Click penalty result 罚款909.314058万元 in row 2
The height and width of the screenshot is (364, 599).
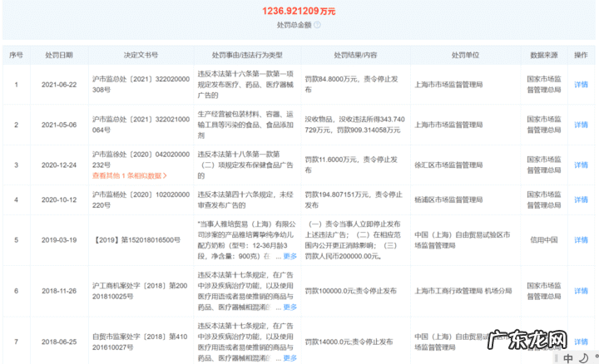point(369,130)
